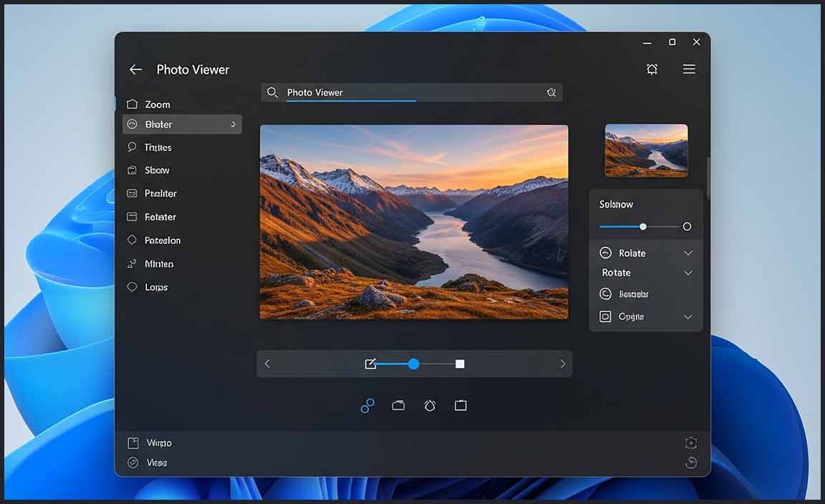Click the circular icon beside Bomolar
Image resolution: width=825 pixels, height=504 pixels.
pos(606,294)
